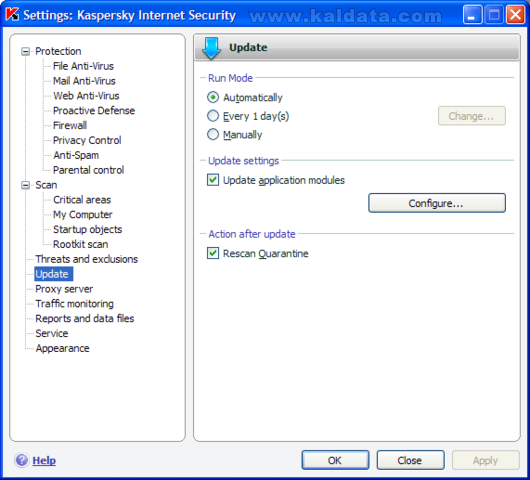Open Web Anti-Virus settings
The height and width of the screenshot is (480, 530).
[86, 96]
